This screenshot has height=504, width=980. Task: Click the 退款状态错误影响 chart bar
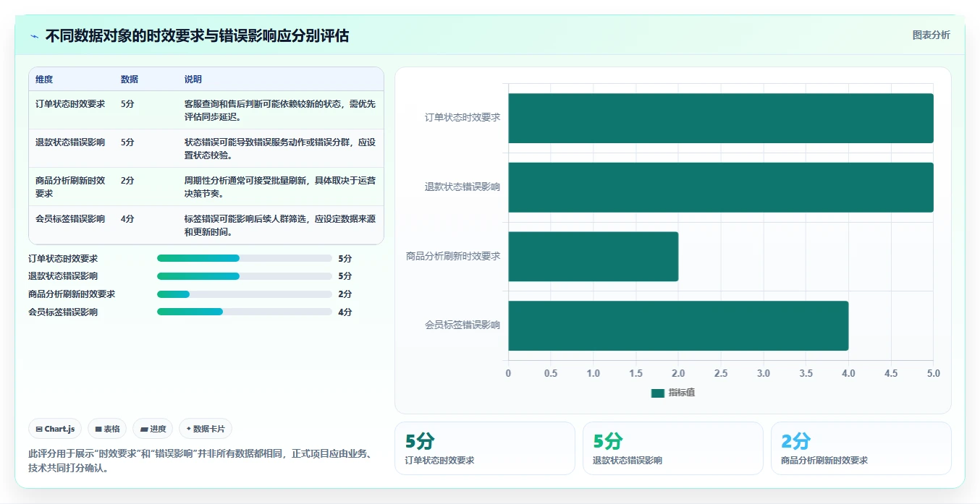pos(721,187)
